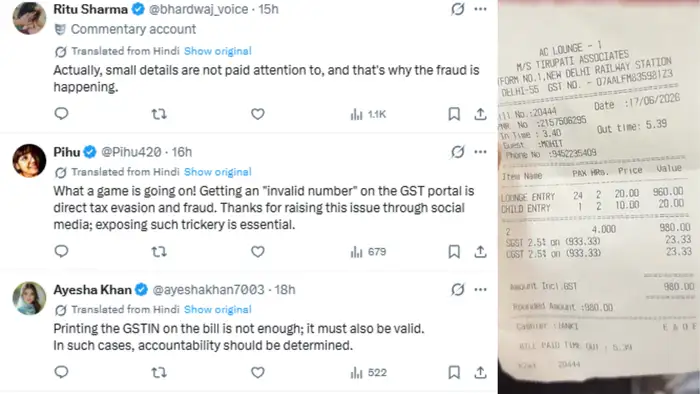Open Ayesha Khan's profile name

click(x=92, y=290)
